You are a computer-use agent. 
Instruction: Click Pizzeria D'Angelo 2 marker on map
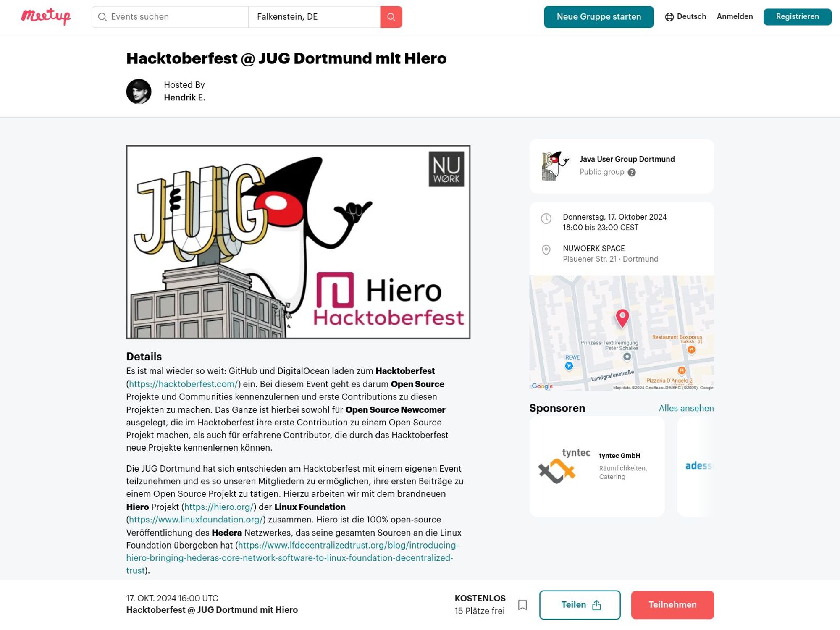[x=682, y=370]
